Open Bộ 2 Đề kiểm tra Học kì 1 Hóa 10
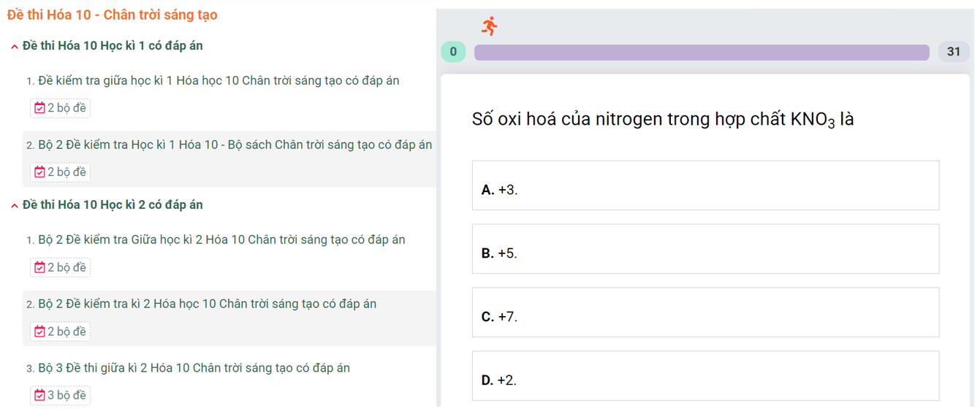 [235, 145]
